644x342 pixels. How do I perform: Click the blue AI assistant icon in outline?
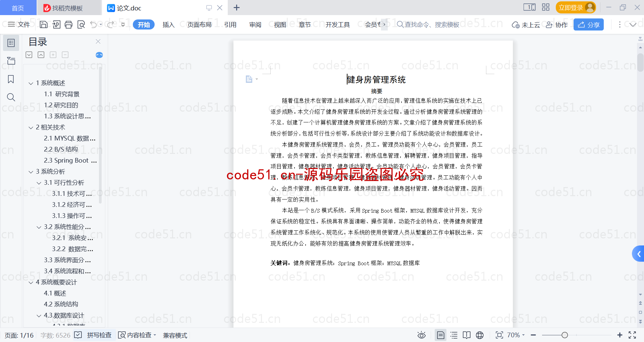pos(99,55)
